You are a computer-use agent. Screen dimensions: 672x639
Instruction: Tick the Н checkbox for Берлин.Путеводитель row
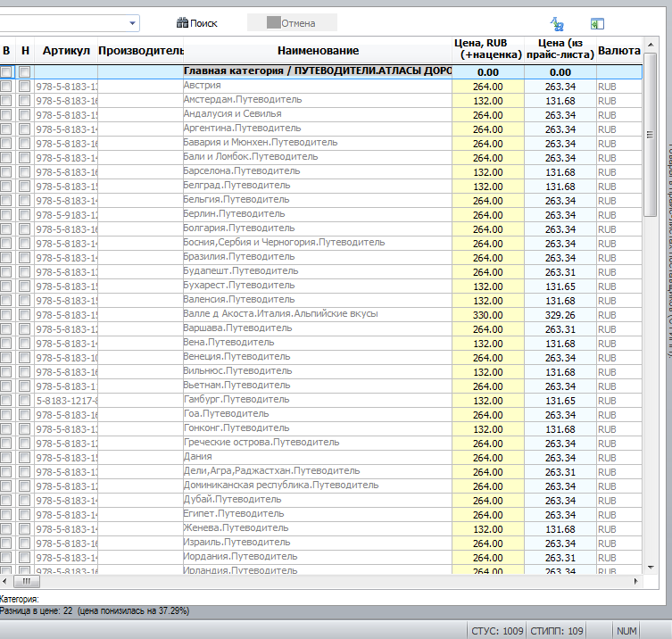coord(24,215)
